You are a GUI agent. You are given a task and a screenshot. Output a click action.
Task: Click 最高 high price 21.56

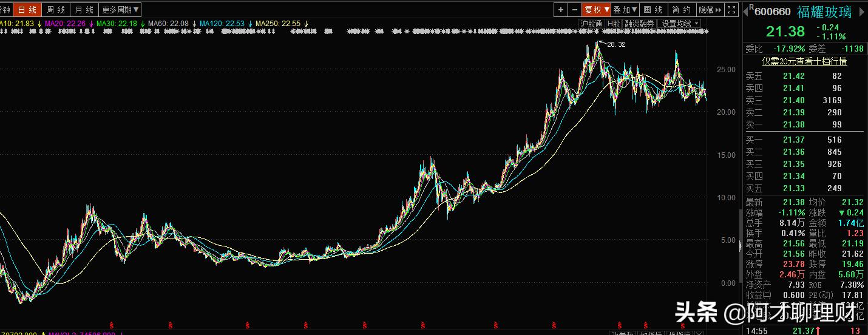[793, 243]
